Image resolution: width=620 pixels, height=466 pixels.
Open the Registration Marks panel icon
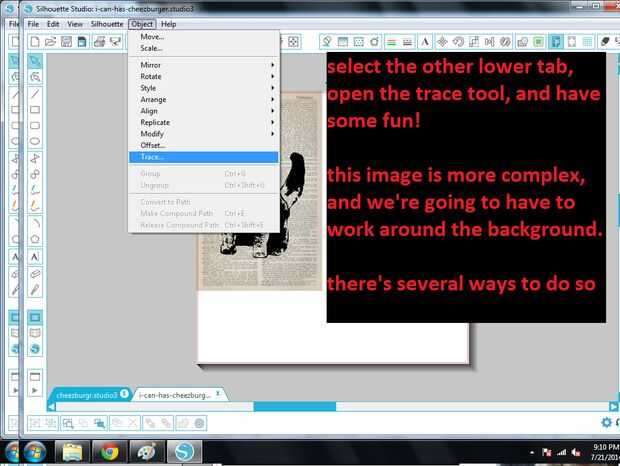(x=572, y=42)
